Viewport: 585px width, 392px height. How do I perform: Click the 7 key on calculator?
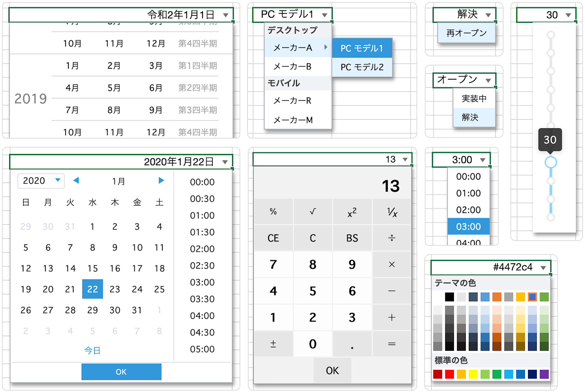273,264
